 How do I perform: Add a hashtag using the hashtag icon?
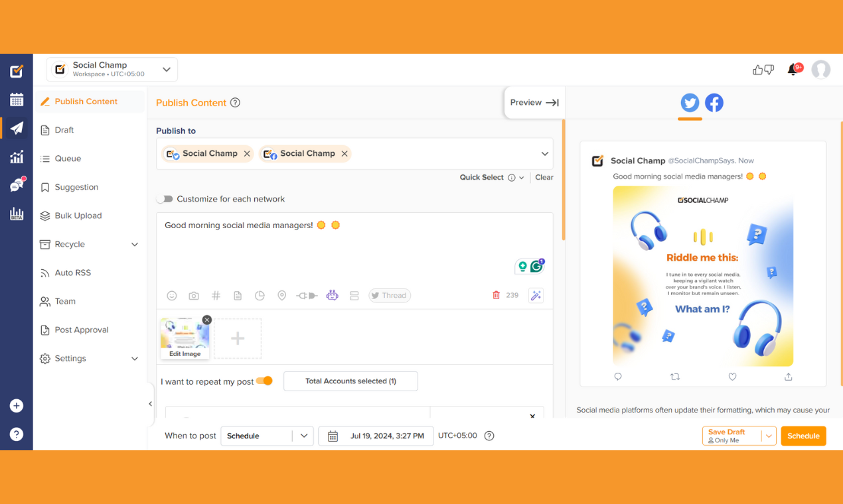tap(216, 295)
